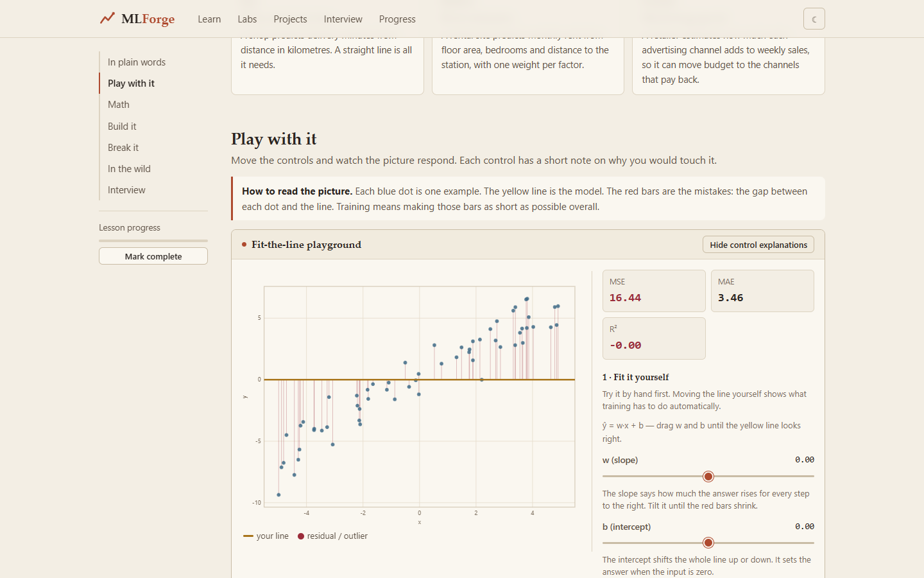Screen dimensions: 924x578
Task: Click the 'Play with it' main heading
Action: (x=274, y=139)
